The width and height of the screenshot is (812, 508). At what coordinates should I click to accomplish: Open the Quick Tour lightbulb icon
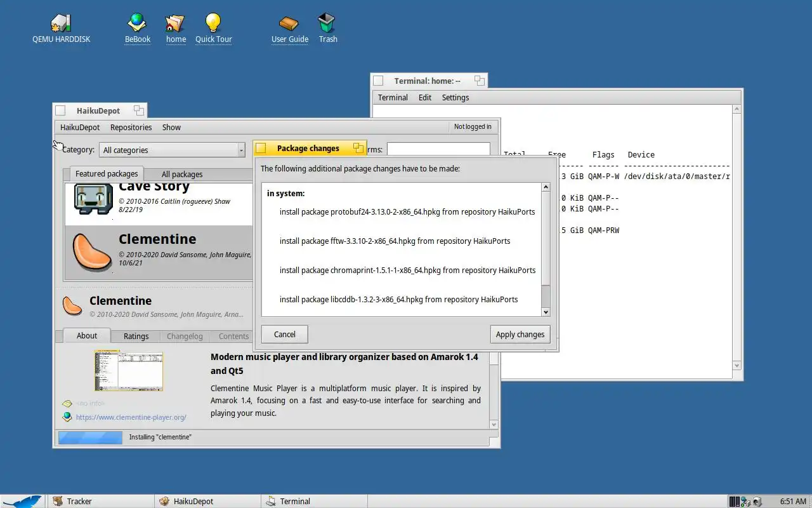(213, 23)
